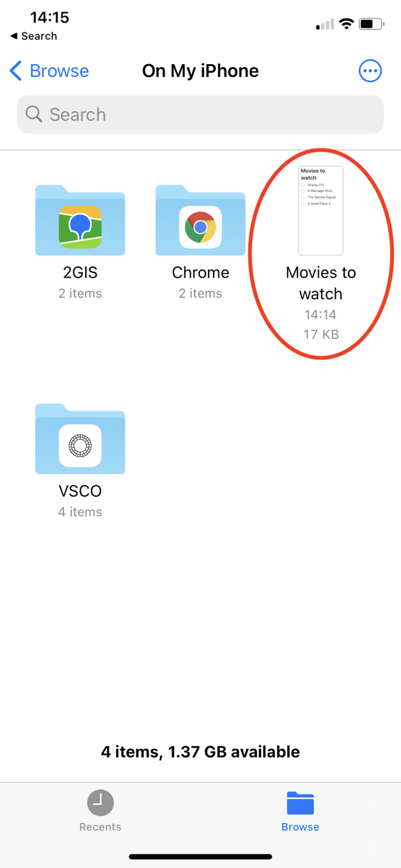This screenshot has height=868, width=401.
Task: Select the Browse tab at bottom
Action: point(300,811)
